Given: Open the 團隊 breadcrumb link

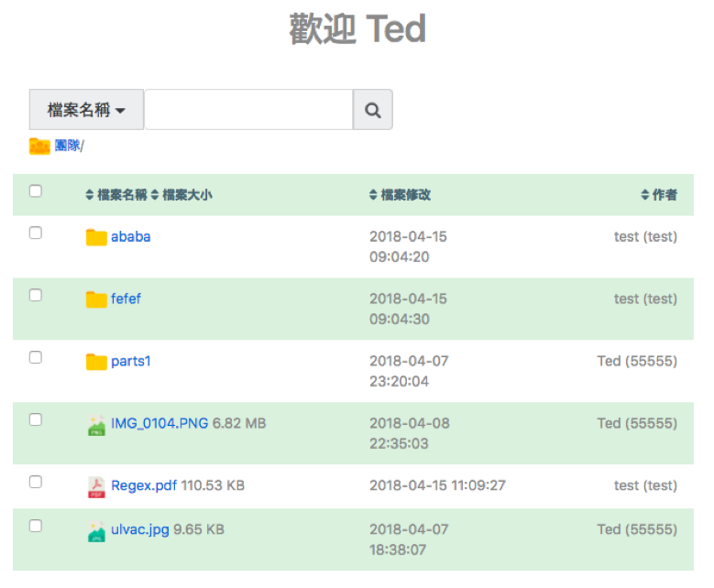Looking at the screenshot, I should tap(68, 146).
